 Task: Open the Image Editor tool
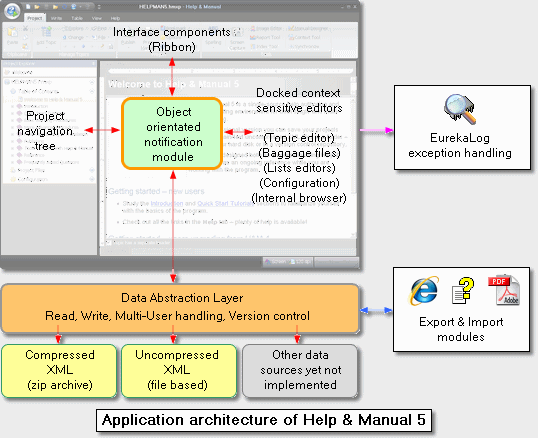pos(266,29)
